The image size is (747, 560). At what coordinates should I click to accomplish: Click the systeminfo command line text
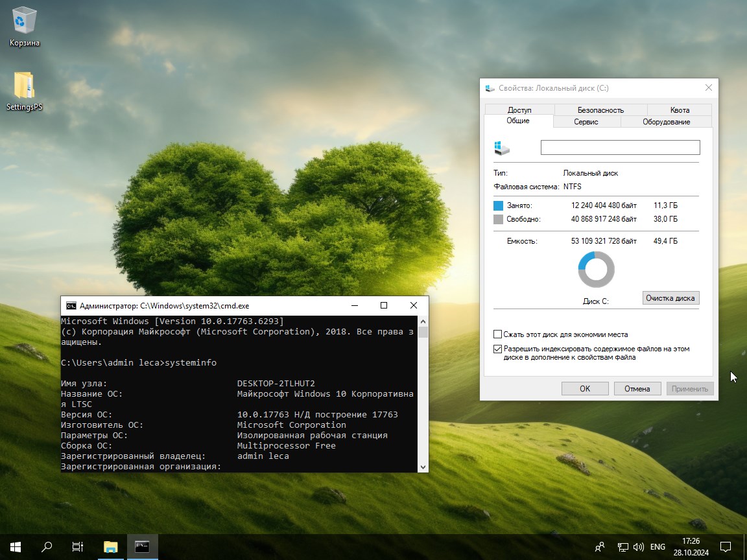(191, 363)
